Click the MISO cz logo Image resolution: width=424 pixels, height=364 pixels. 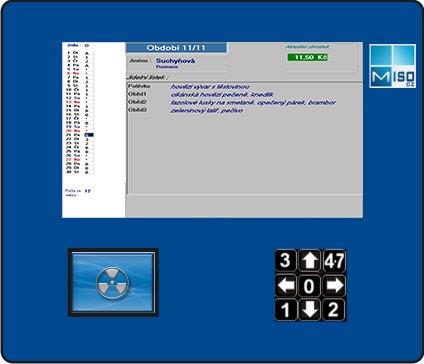(393, 66)
